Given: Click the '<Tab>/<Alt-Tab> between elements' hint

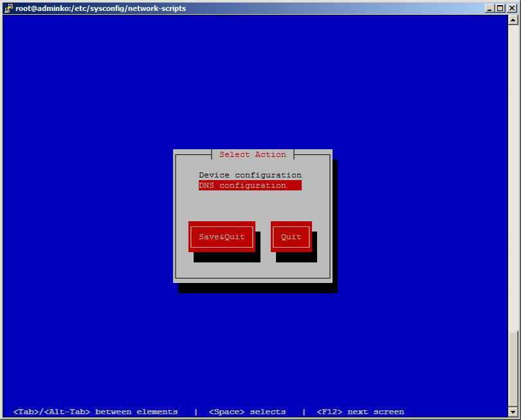Looking at the screenshot, I should [95, 412].
